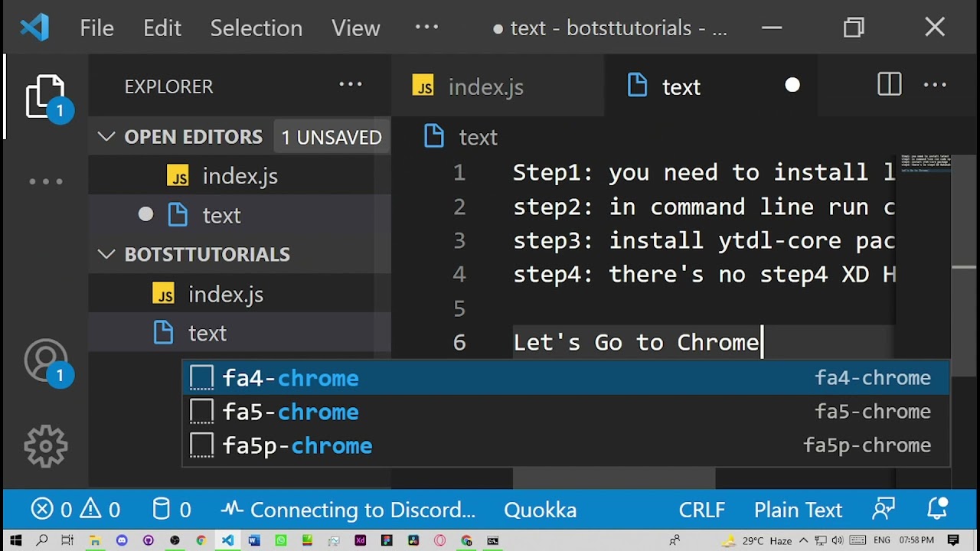Screen dimensions: 980x551
Task: Change Plain Text language mode
Action: pos(799,510)
